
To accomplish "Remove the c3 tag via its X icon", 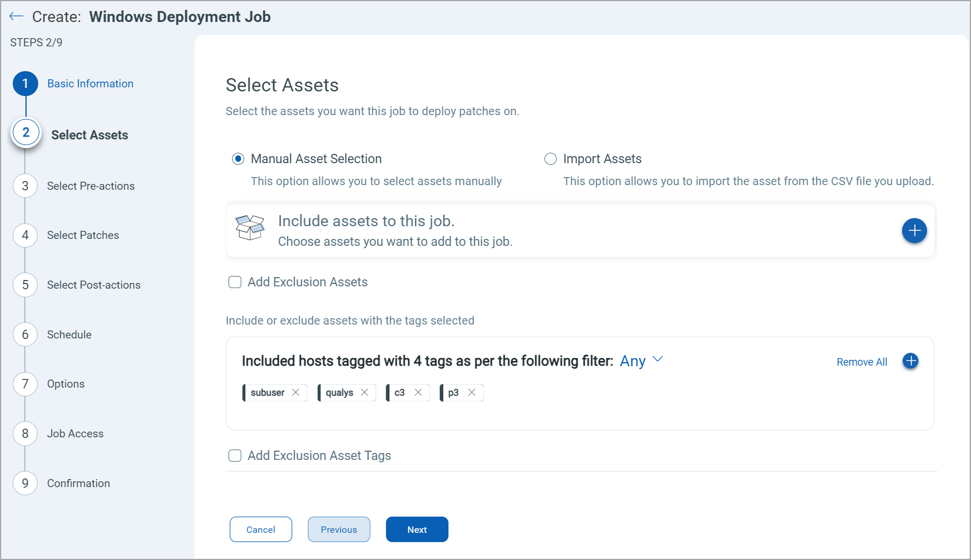I will [x=420, y=392].
